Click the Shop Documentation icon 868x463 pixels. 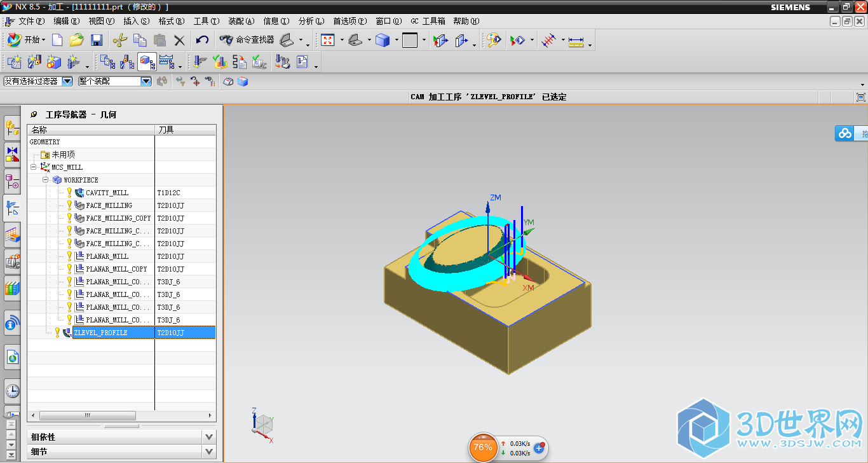click(x=302, y=62)
